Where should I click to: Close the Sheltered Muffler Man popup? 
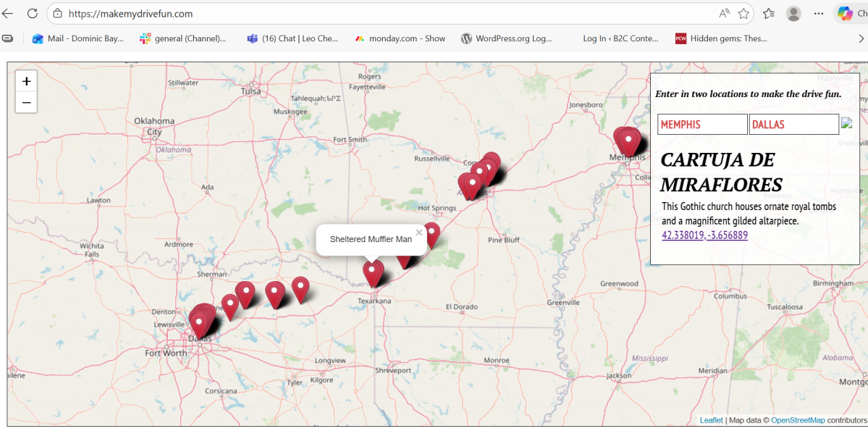point(419,233)
